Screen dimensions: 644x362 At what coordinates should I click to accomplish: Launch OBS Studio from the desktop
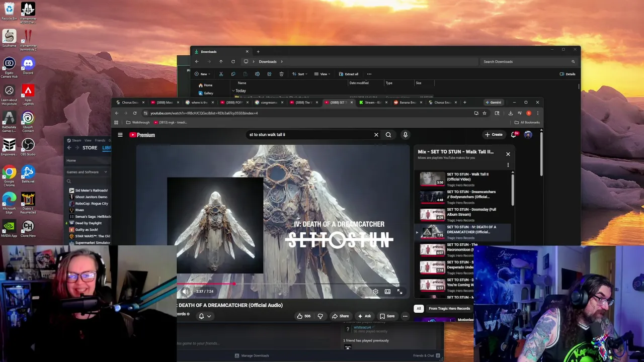pos(28,147)
